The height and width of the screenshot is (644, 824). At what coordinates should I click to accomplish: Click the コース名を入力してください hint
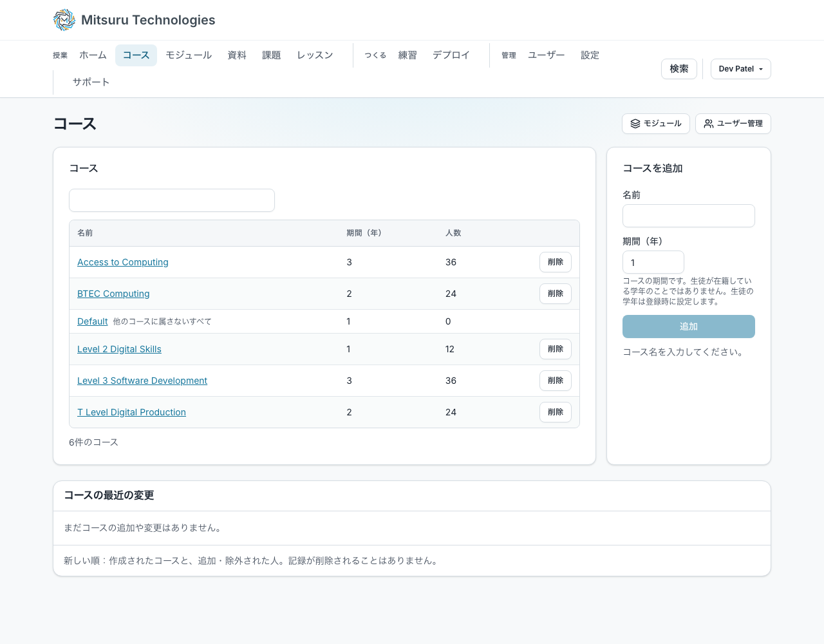685,352
